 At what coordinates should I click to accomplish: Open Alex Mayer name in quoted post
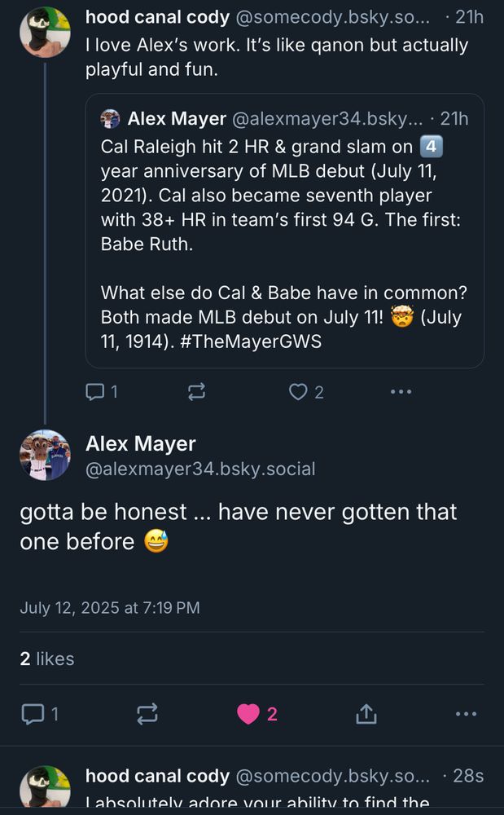(x=177, y=119)
